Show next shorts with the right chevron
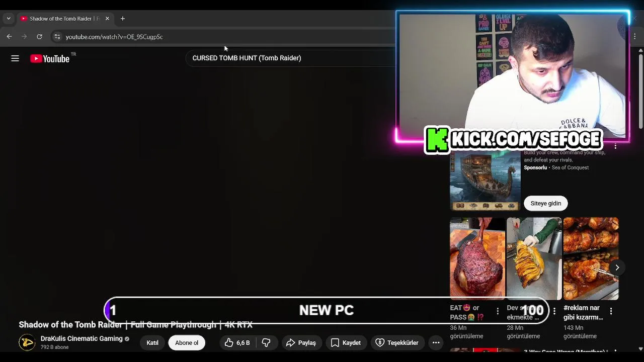The image size is (644, 362). click(617, 267)
